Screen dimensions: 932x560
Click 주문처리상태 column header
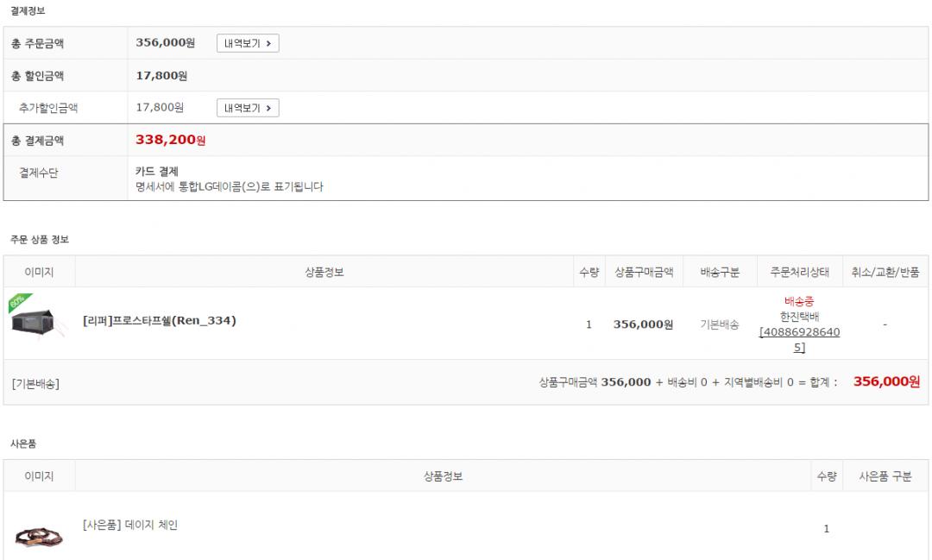pyautogui.click(x=799, y=272)
